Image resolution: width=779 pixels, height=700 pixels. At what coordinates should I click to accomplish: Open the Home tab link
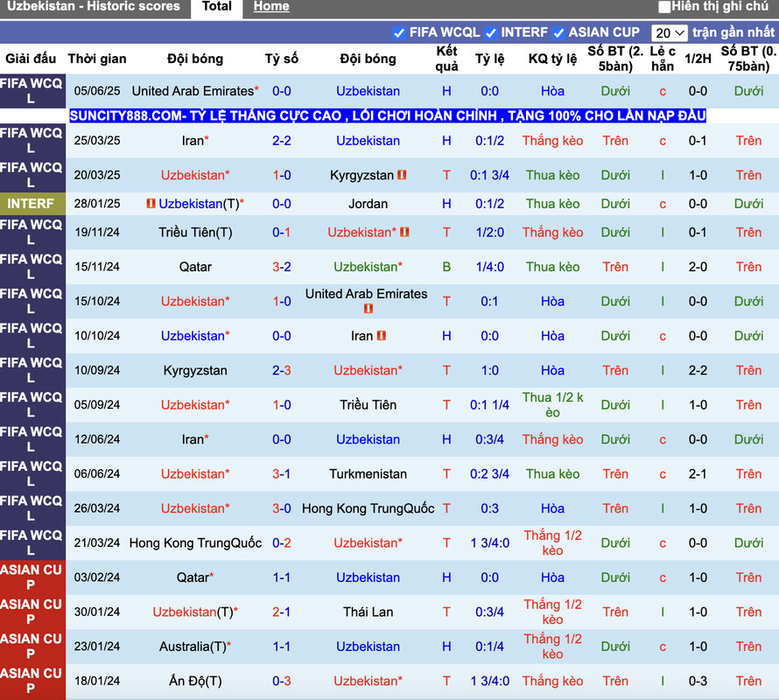click(271, 6)
